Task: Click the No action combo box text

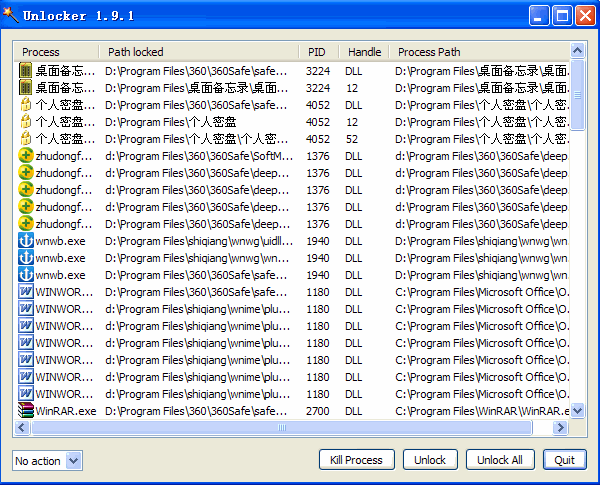Action: [38, 461]
